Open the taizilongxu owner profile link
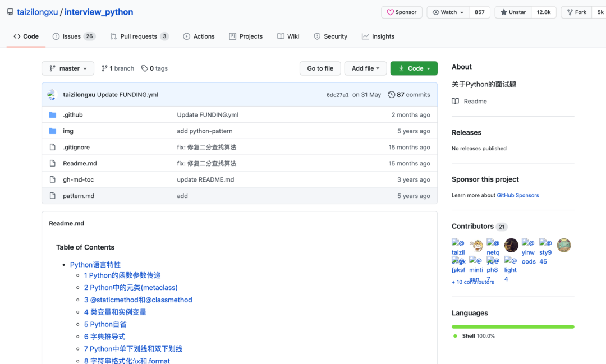 37,12
